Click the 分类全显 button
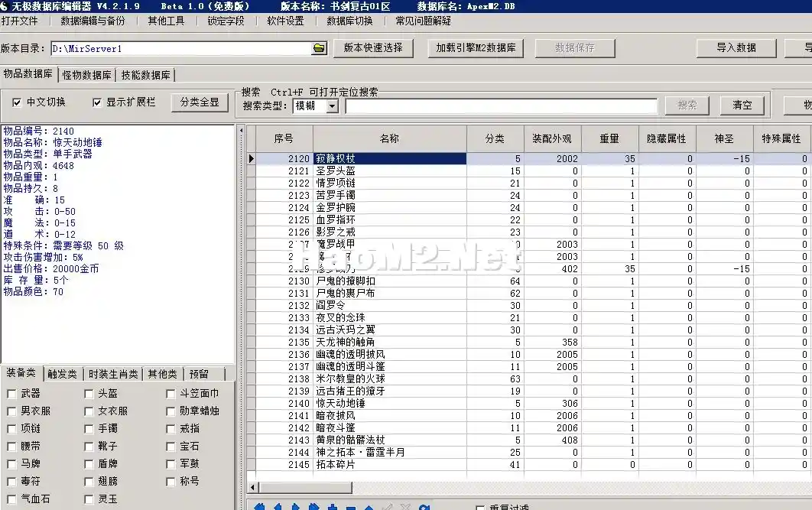The image size is (812, 510). point(200,102)
